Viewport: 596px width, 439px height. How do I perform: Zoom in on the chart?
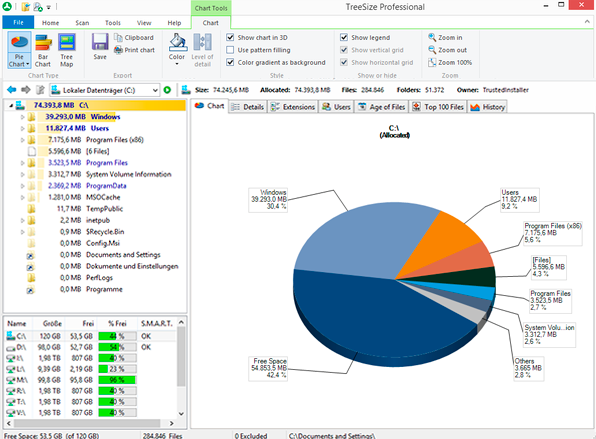point(445,38)
